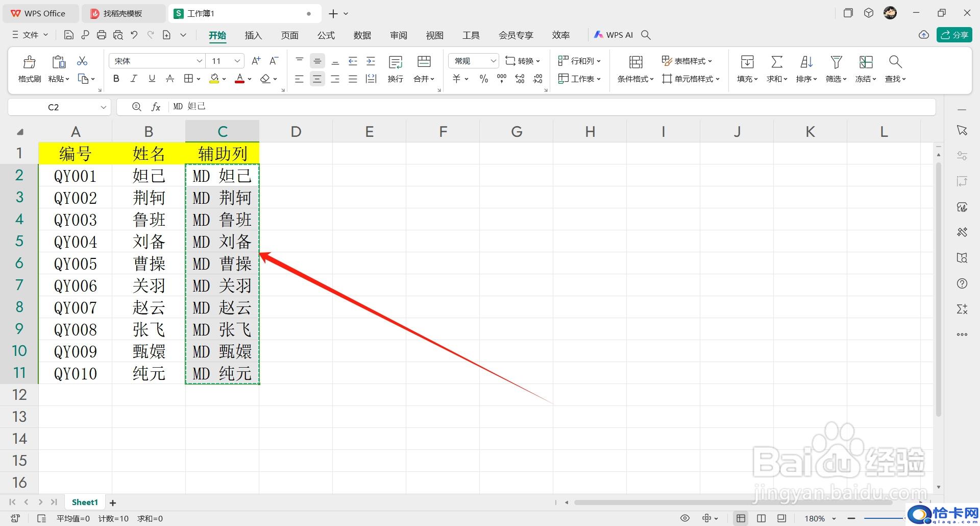Expand the Name Box C2 dropdown
Image resolution: width=980 pixels, height=526 pixels.
click(103, 107)
